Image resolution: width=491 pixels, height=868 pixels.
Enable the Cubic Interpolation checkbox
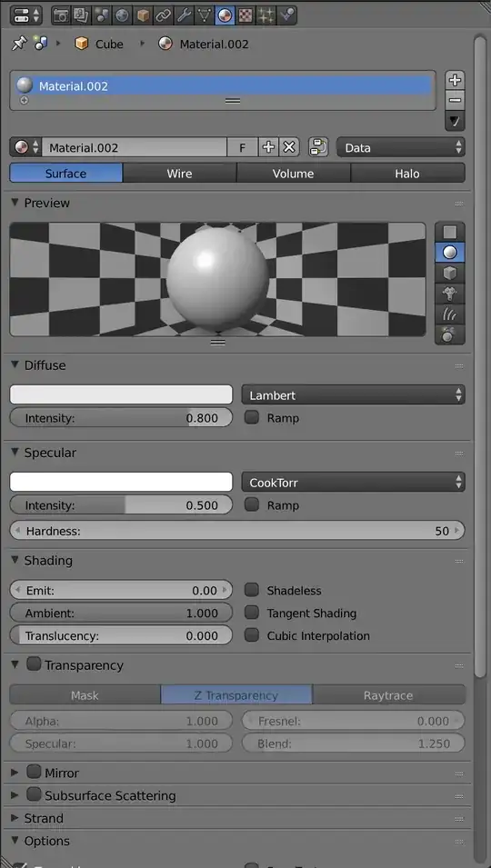[252, 635]
